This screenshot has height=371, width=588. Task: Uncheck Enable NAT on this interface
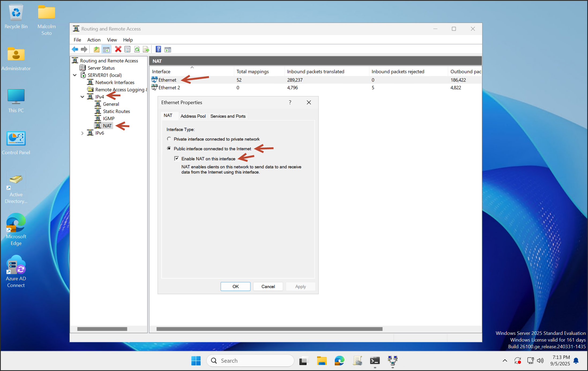(x=177, y=158)
